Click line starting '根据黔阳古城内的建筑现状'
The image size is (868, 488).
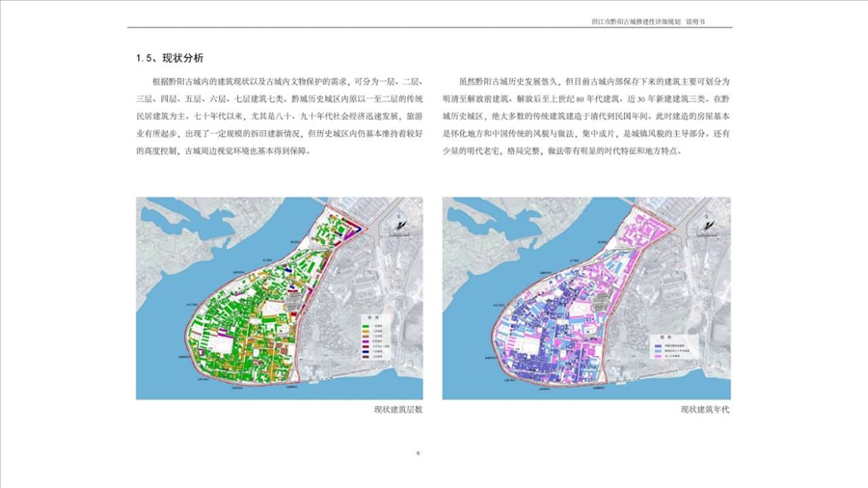[x=287, y=81]
